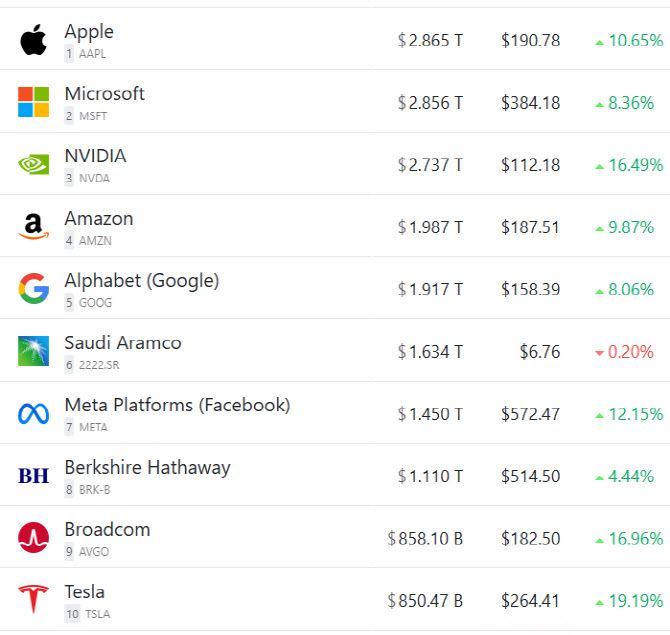
Task: Click the AVGO ticker label
Action: [94, 552]
